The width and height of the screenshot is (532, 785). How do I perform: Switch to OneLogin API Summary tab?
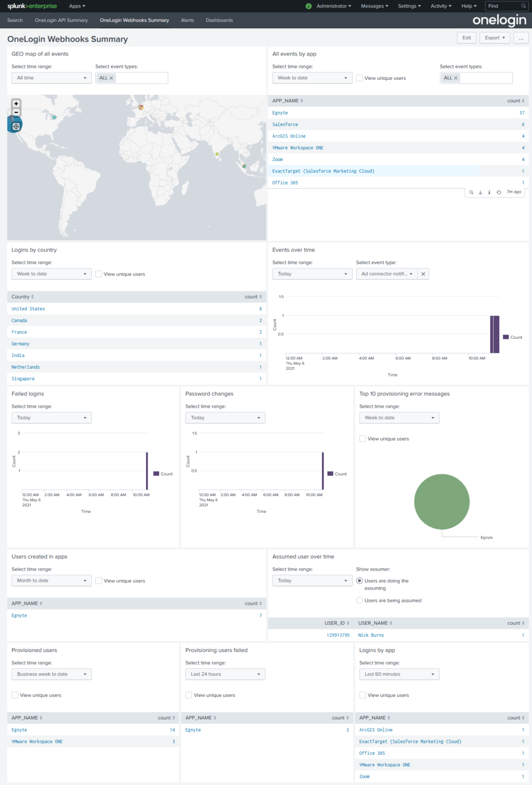61,20
